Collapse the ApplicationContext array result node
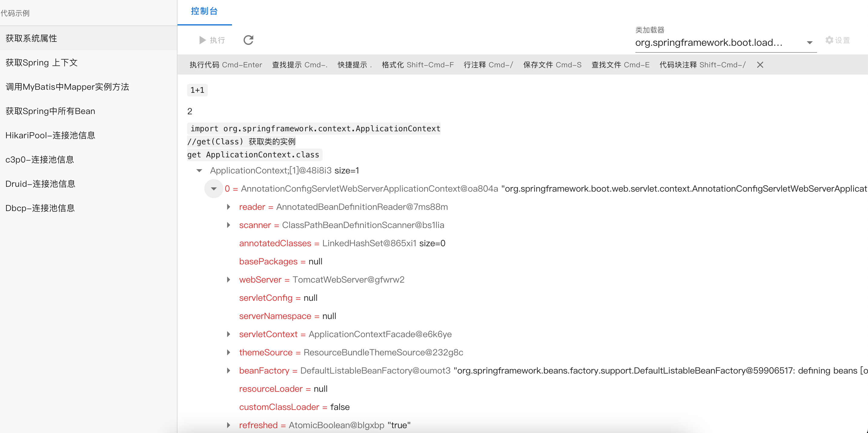This screenshot has width=868, height=433. click(199, 171)
